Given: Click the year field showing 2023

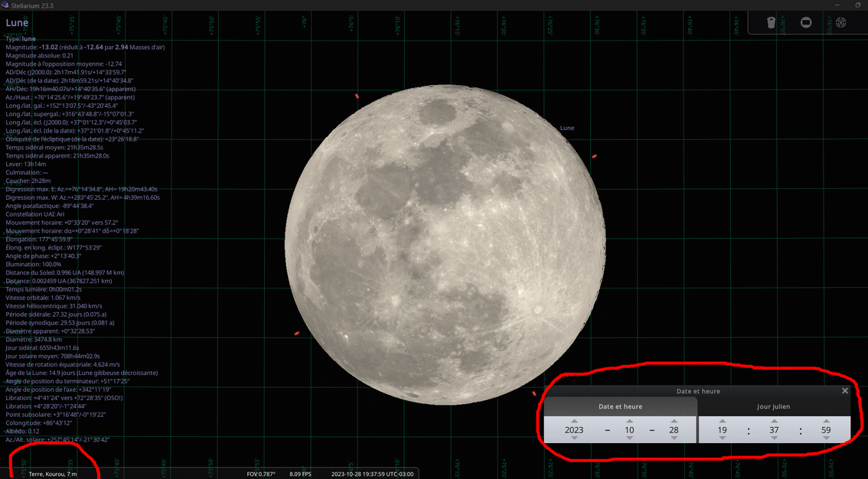Looking at the screenshot, I should click(x=574, y=430).
